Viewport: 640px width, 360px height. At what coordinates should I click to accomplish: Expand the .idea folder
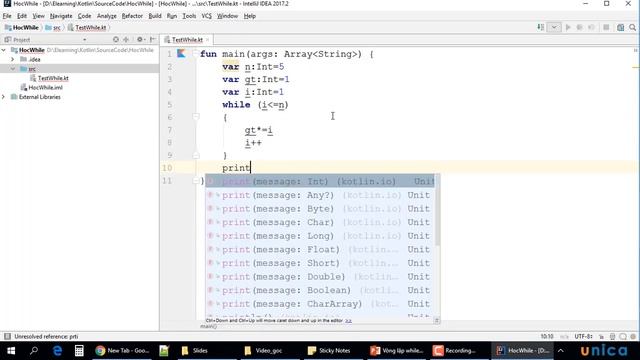13,59
